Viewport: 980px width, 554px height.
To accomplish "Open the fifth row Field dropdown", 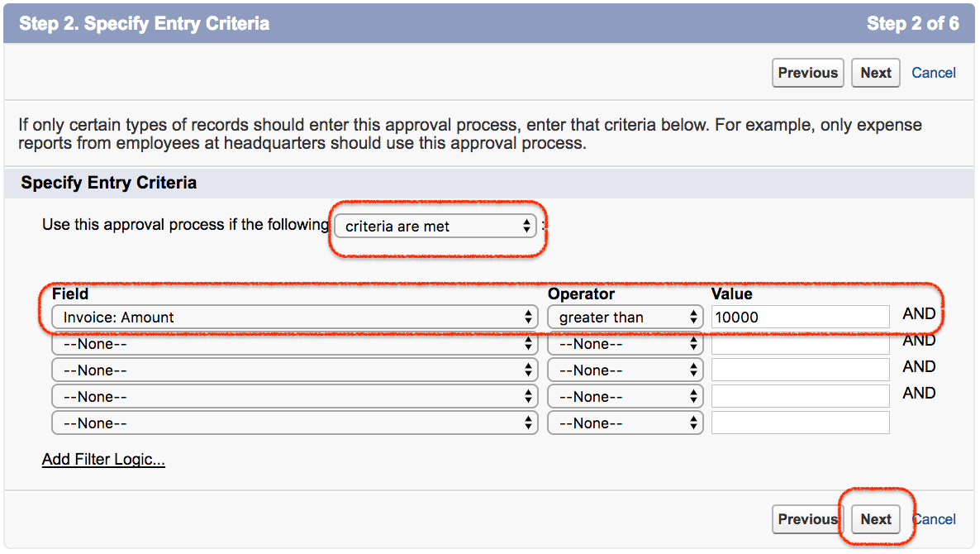I will [x=293, y=423].
